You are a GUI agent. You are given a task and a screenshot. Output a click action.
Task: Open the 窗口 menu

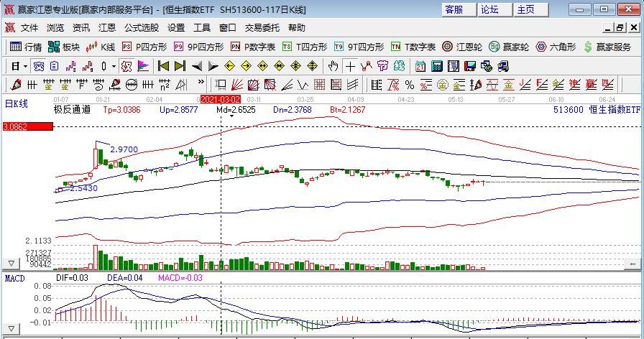228,28
